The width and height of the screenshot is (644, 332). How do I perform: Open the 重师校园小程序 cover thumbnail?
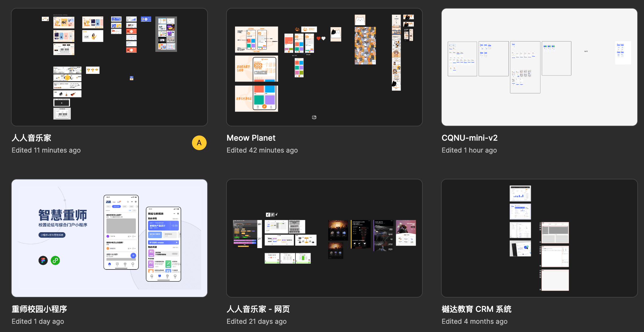click(109, 238)
